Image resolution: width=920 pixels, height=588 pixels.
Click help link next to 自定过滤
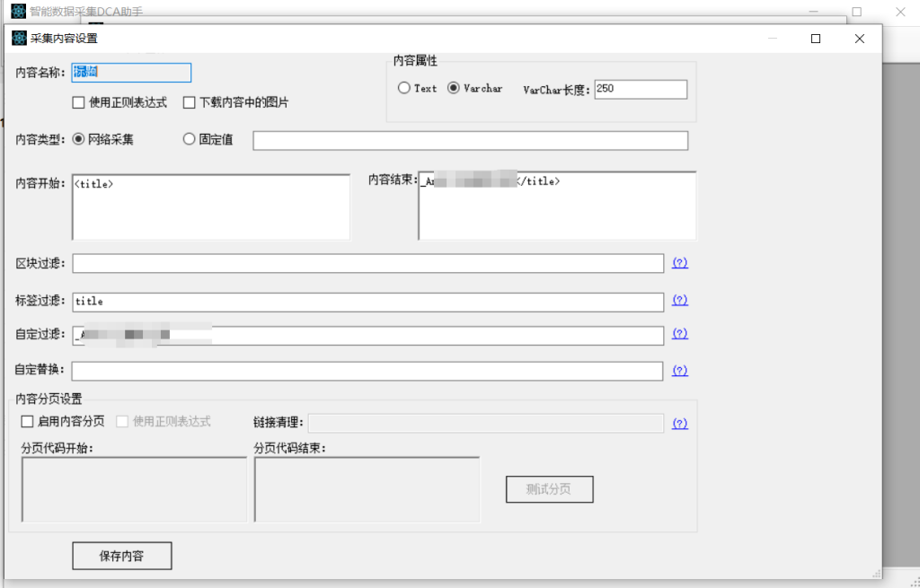[x=680, y=334]
